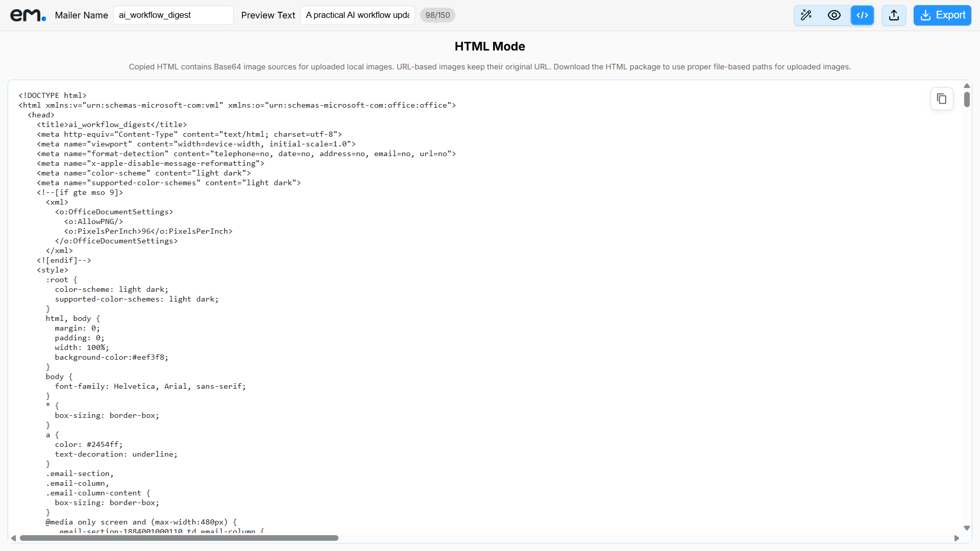This screenshot has height=551, width=980.
Task: Click the scroll left arrow
Action: (x=13, y=538)
